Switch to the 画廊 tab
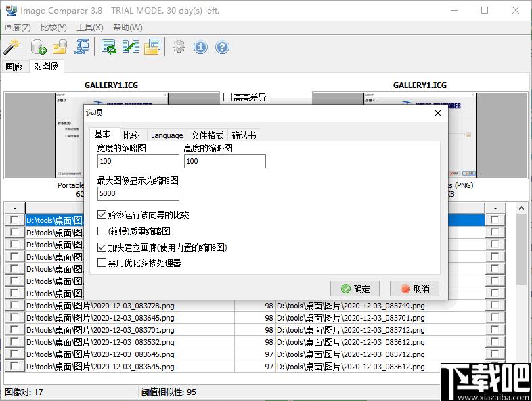532x401 pixels. coord(14,66)
